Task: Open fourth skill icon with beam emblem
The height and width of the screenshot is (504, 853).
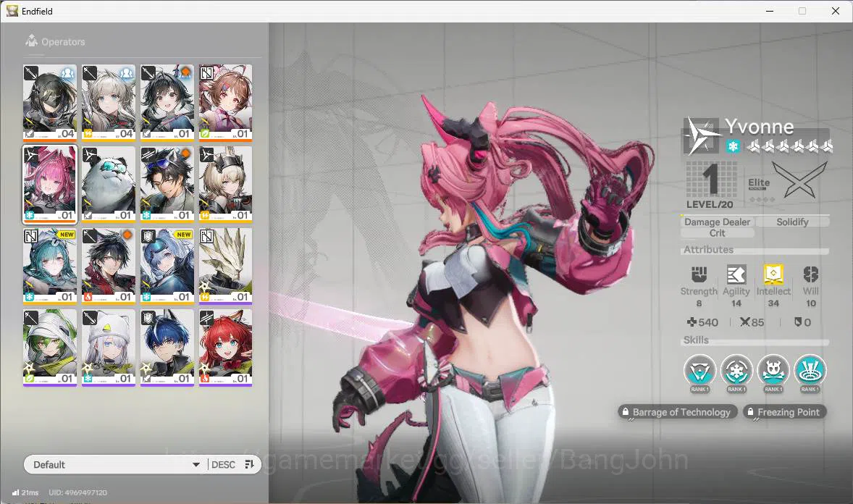Action: (810, 371)
